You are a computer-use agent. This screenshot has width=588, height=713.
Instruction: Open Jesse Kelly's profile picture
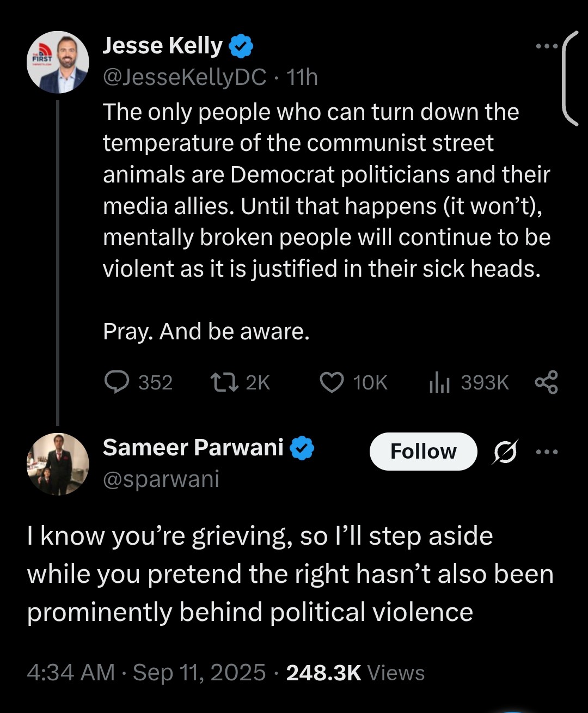(x=58, y=62)
